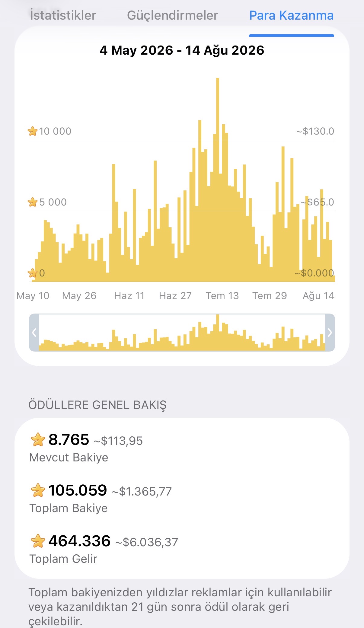364x628 pixels.
Task: Open the Güçlendirmeler tab
Action: [x=172, y=15]
